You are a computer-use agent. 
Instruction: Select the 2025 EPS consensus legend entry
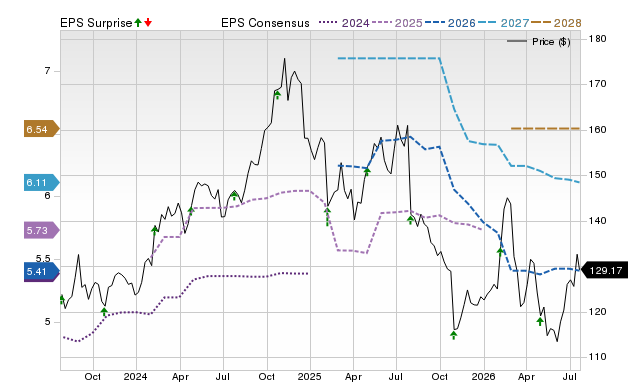[x=397, y=23]
